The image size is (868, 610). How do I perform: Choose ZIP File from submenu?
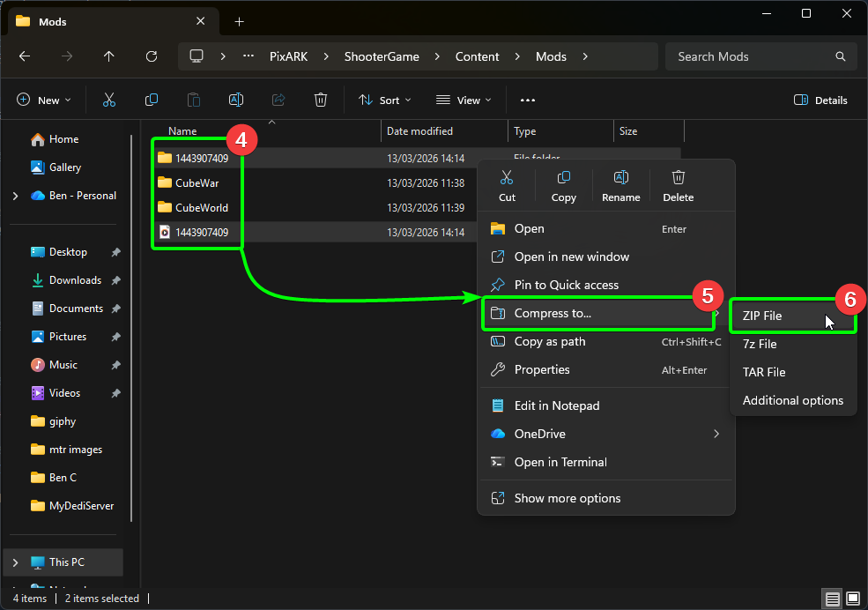point(762,316)
